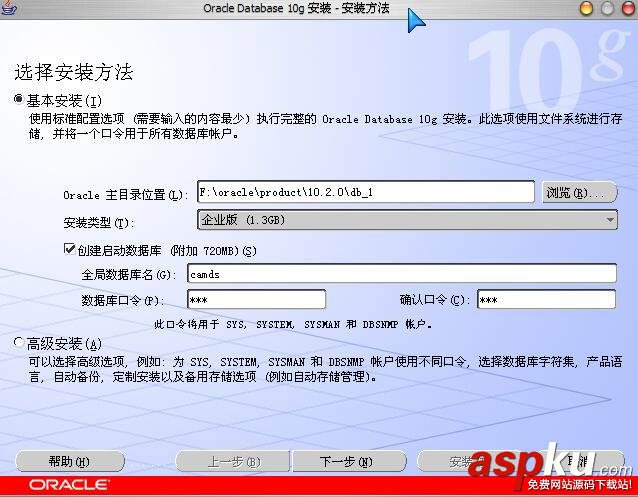This screenshot has height=497, width=638.
Task: Select the 基本安装 radio button
Action: tap(19, 99)
